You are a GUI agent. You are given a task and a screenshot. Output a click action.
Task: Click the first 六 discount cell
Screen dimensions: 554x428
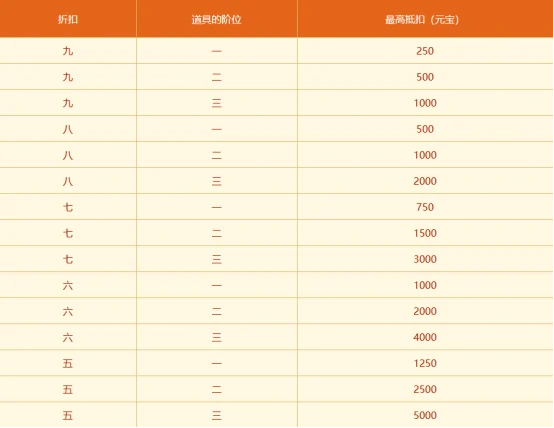(x=68, y=285)
